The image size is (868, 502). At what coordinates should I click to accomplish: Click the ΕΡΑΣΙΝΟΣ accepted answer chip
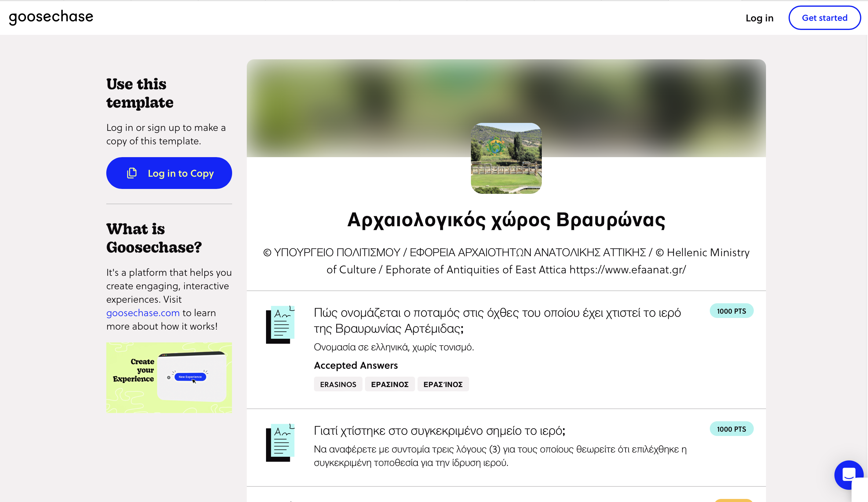[390, 384]
